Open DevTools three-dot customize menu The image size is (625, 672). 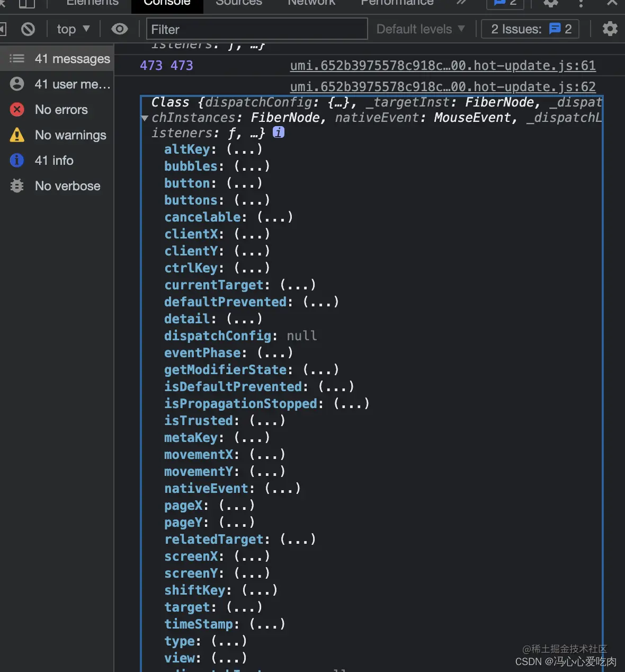(581, 3)
